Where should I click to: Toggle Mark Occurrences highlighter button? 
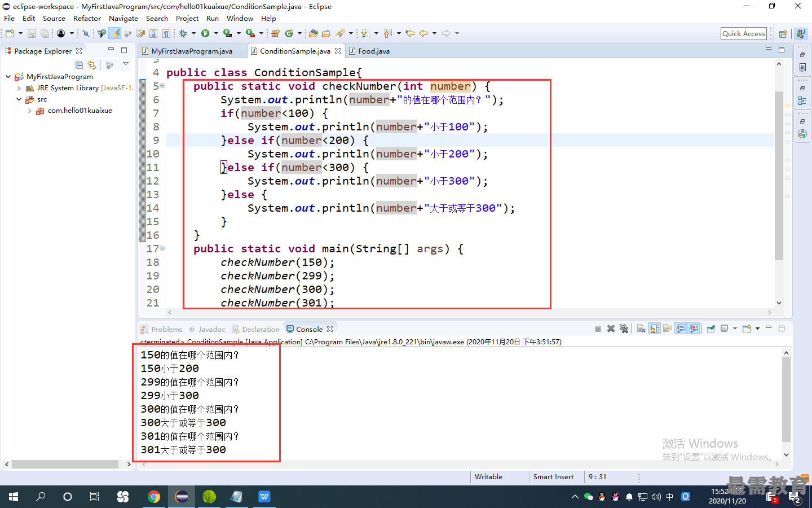(x=114, y=33)
